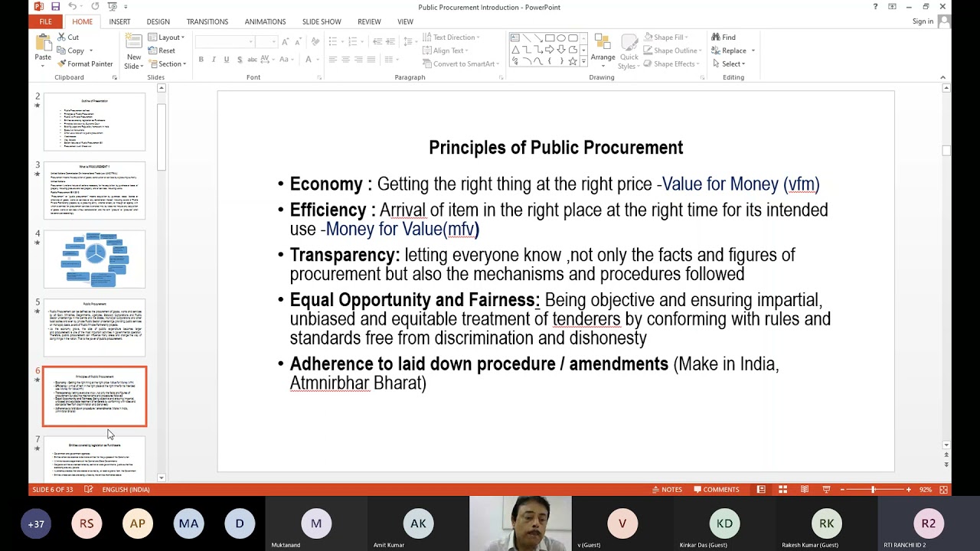The height and width of the screenshot is (551, 980).
Task: Expand the shapes gallery More arrow
Action: pos(583,61)
